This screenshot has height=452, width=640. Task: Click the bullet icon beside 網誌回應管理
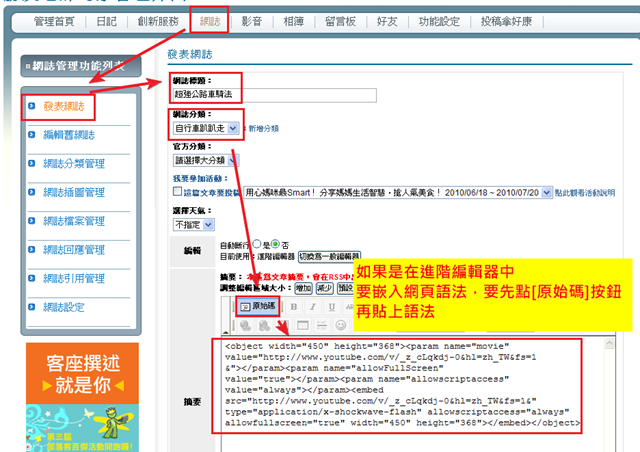tap(32, 249)
